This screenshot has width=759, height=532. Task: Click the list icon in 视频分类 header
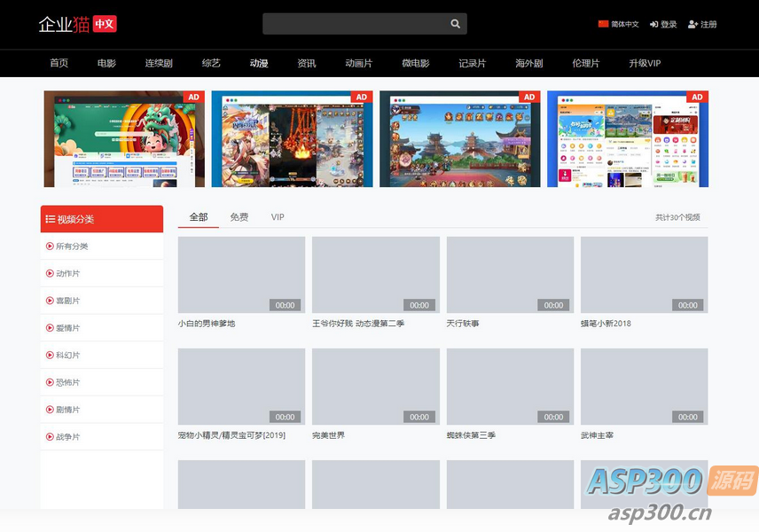[51, 219]
